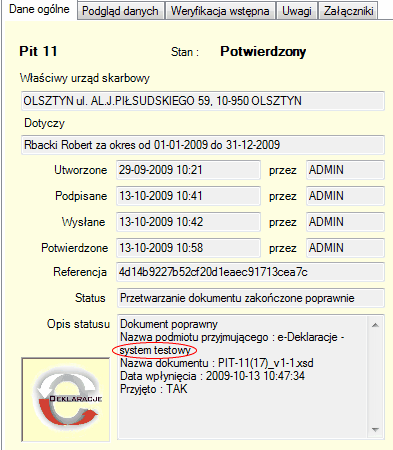The height and width of the screenshot is (450, 393).
Task: Click the 'Przyjęto : TAK' line
Action: (154, 389)
